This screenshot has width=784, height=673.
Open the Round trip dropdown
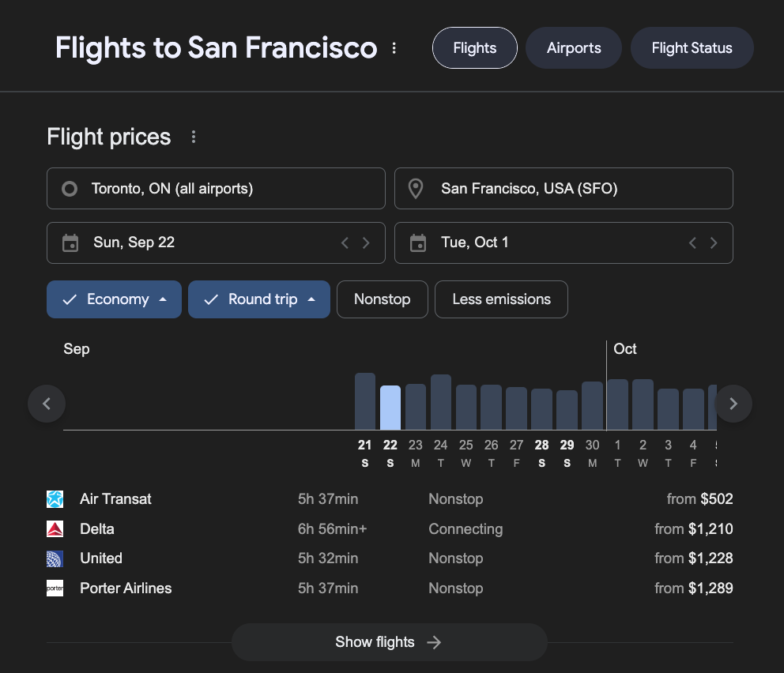coord(259,299)
